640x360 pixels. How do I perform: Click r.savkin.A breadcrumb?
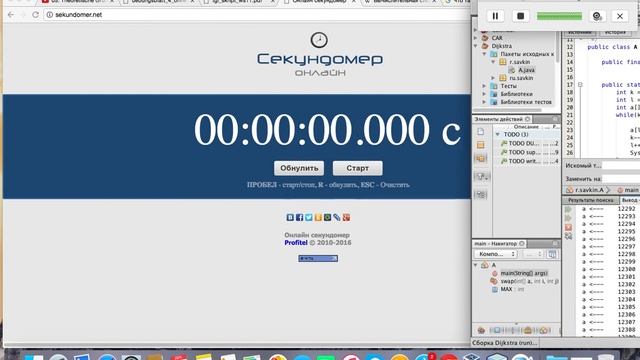586,190
